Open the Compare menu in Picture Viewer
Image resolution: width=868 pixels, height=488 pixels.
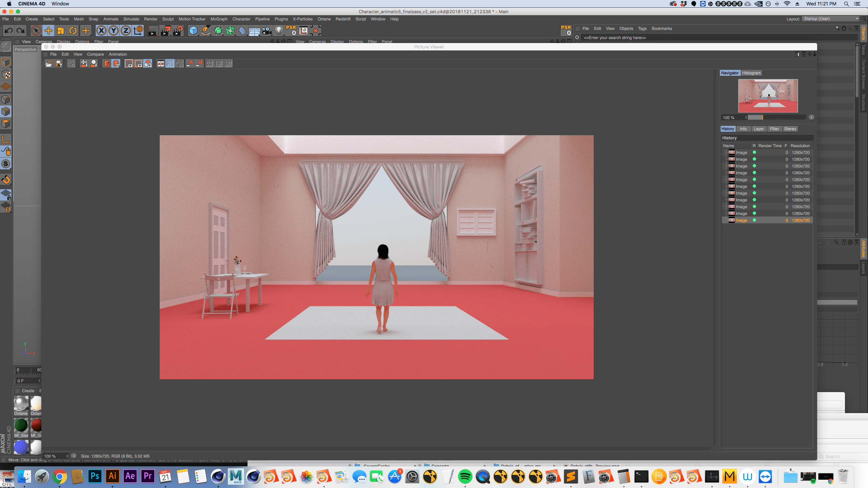95,54
